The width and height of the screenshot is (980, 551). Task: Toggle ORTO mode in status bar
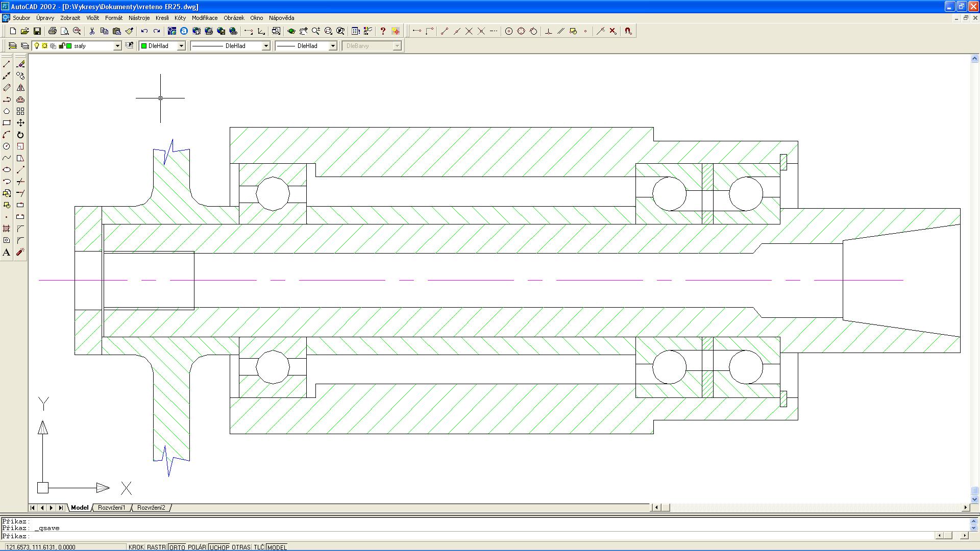pos(177,547)
